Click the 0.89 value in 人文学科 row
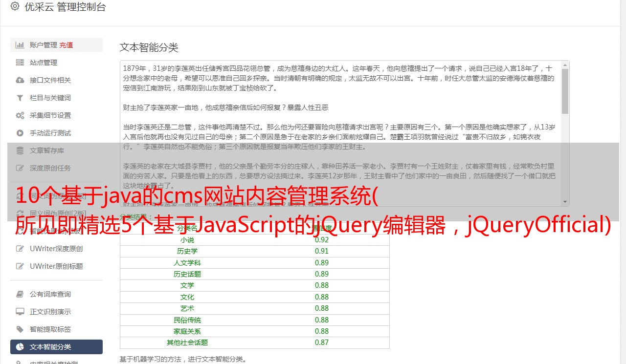This screenshot has width=626, height=364. tap(322, 263)
